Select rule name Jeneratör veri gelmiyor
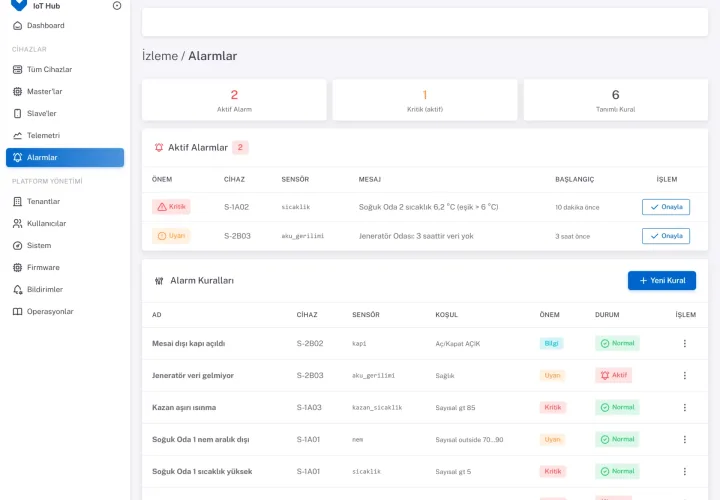The image size is (720, 500). coord(193,376)
